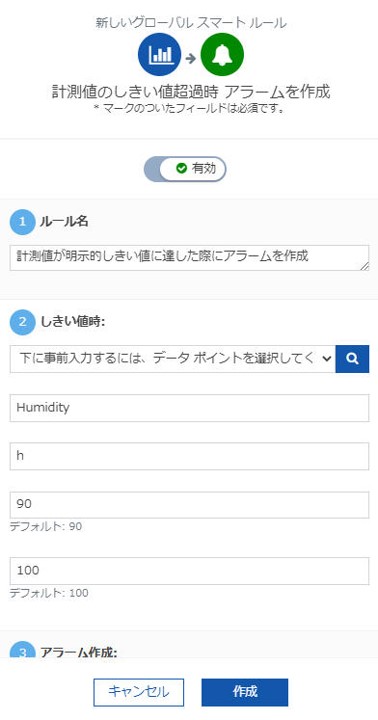Click the green checkmark in 有効 toggle

click(x=181, y=169)
